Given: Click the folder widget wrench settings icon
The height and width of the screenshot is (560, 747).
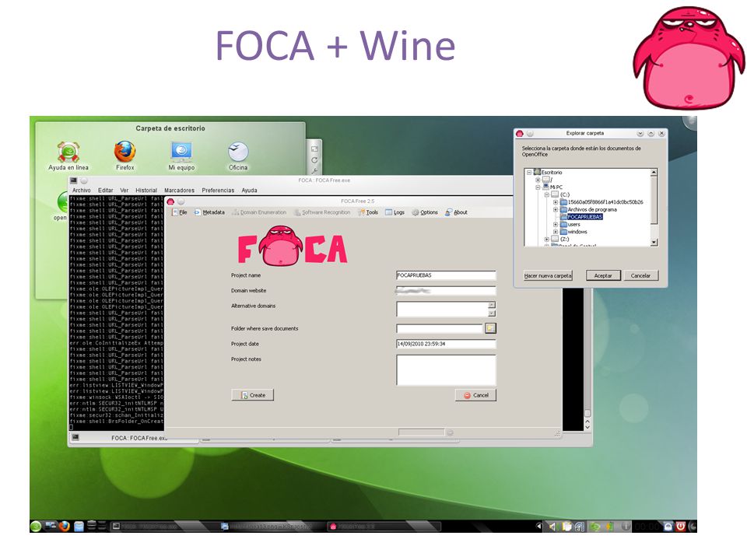Looking at the screenshot, I should (x=314, y=170).
